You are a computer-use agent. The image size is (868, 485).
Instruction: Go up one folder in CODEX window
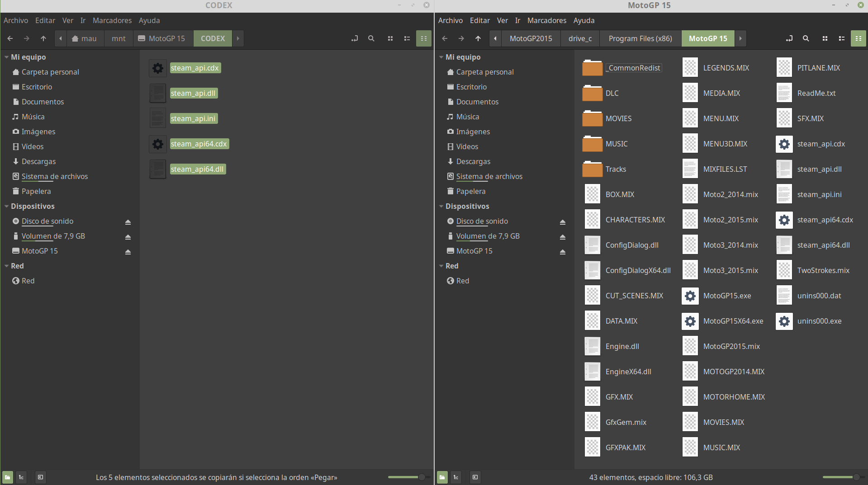click(43, 38)
